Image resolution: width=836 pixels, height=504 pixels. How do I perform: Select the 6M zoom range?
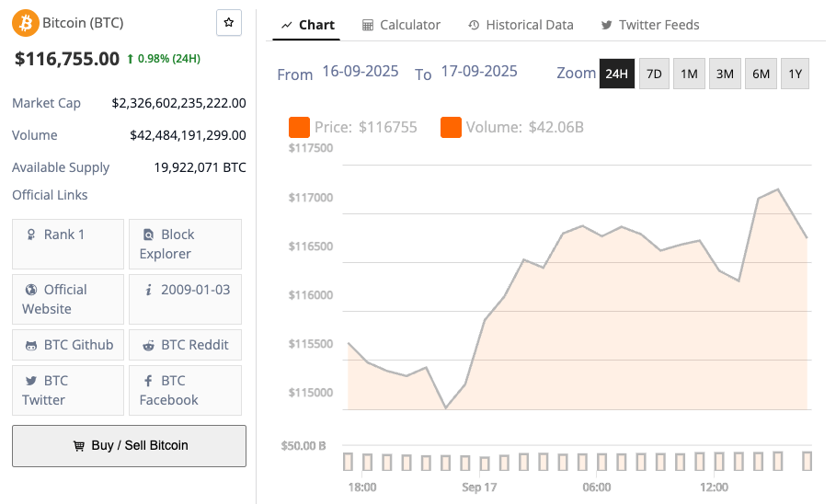tap(761, 74)
